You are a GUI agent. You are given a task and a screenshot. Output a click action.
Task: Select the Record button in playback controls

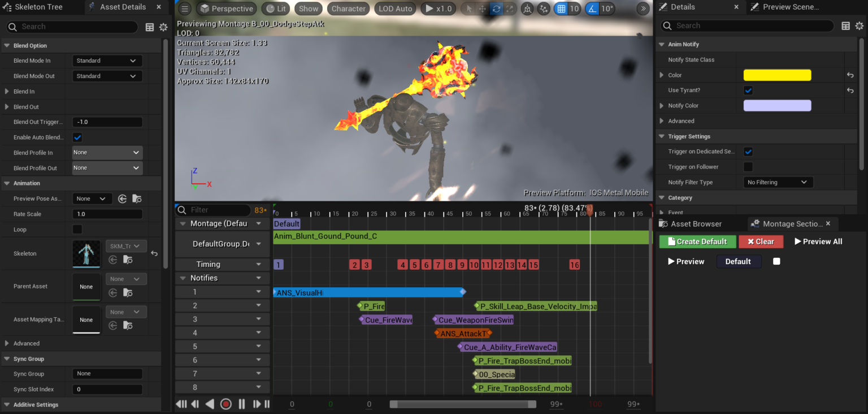[225, 404]
